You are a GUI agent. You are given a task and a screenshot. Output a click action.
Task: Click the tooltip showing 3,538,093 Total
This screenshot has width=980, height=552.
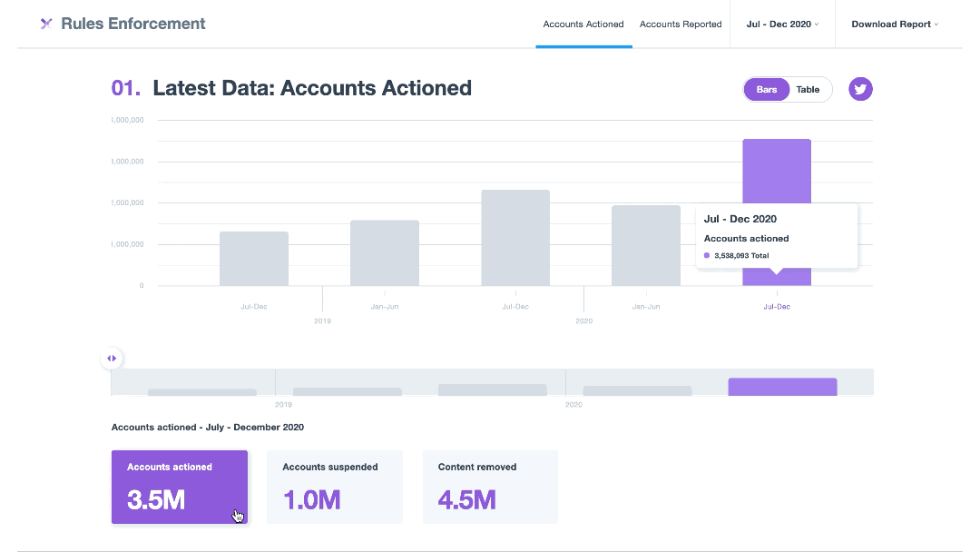tap(776, 236)
